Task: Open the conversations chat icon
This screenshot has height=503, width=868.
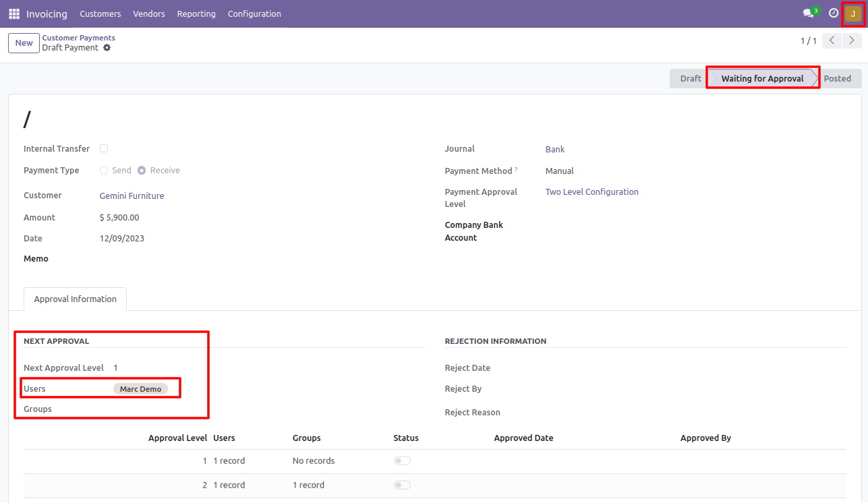Action: coord(808,13)
